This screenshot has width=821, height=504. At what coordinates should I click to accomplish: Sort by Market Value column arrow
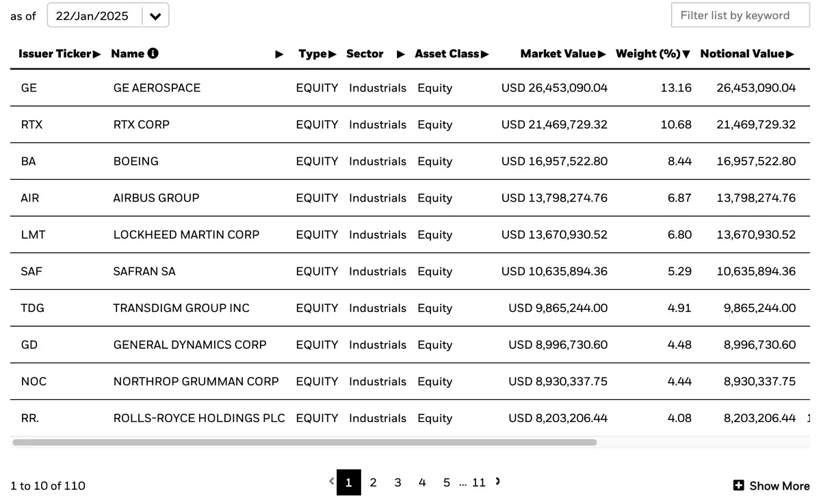click(x=601, y=54)
